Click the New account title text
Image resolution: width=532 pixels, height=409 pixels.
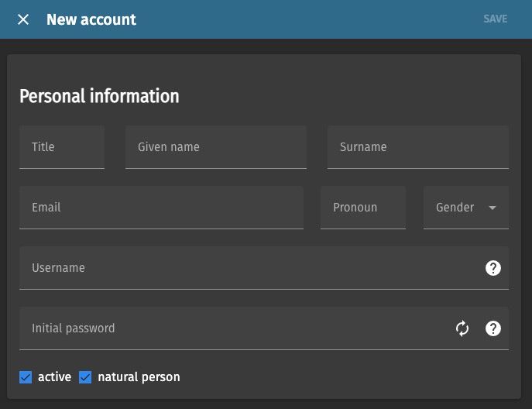click(x=91, y=19)
